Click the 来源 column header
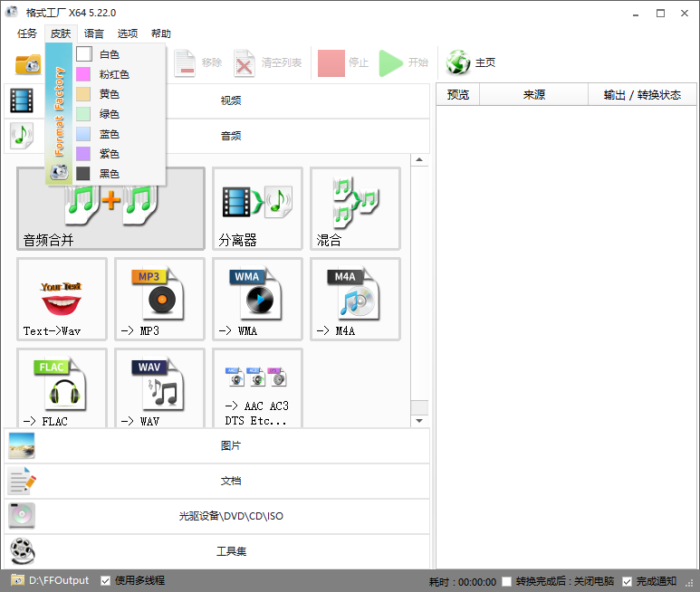 click(x=534, y=94)
